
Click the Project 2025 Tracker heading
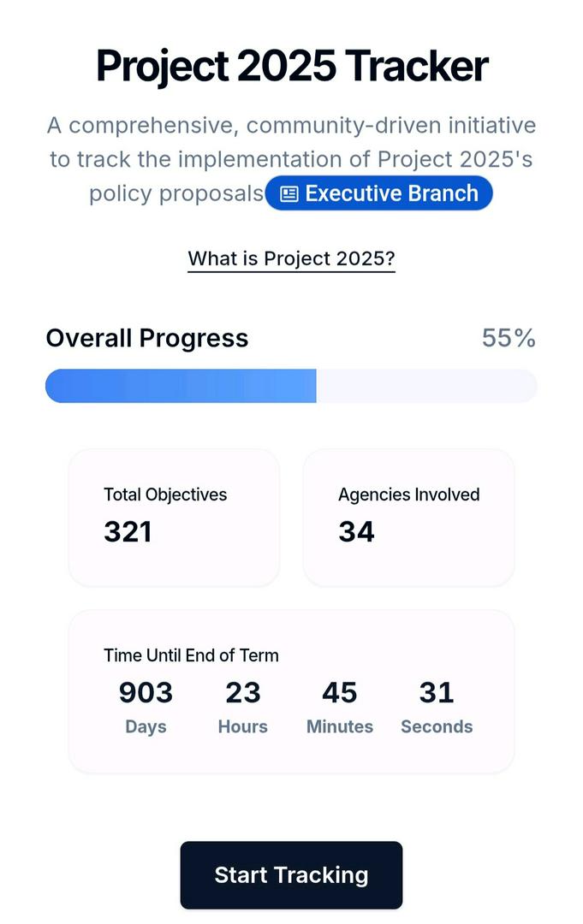[x=292, y=65]
